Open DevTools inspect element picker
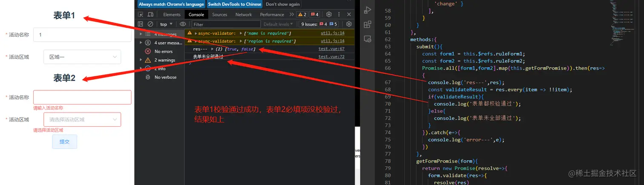 (141, 14)
